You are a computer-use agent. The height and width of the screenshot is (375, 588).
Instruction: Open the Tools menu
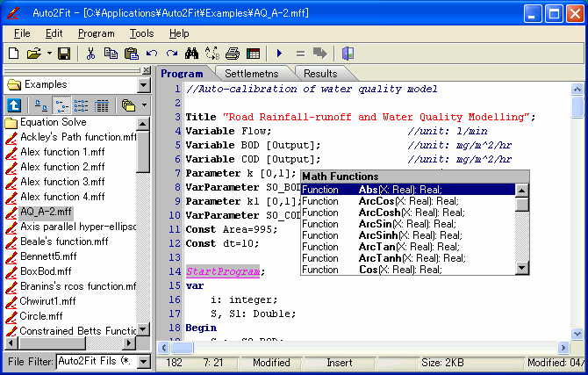point(142,33)
